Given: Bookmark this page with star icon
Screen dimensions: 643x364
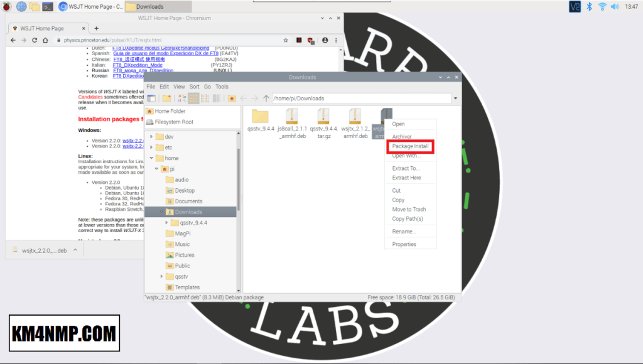Looking at the screenshot, I should pyautogui.click(x=286, y=40).
